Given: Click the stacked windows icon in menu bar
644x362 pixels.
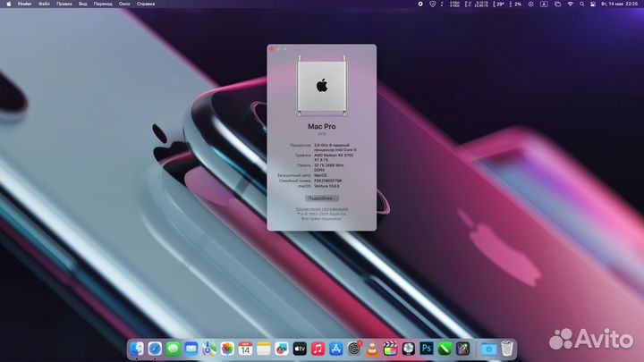Looking at the screenshot, I should pyautogui.click(x=558, y=4).
